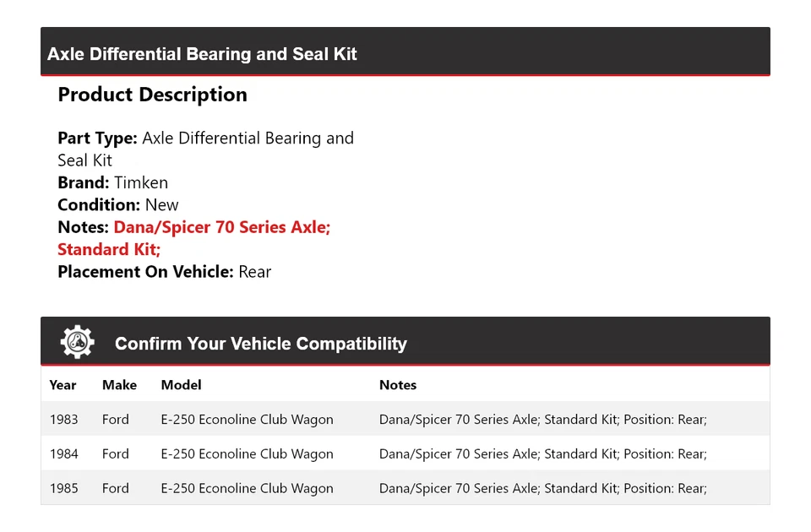The width and height of the screenshot is (811, 532).
Task: Click the red Standard Kit text
Action: (108, 250)
